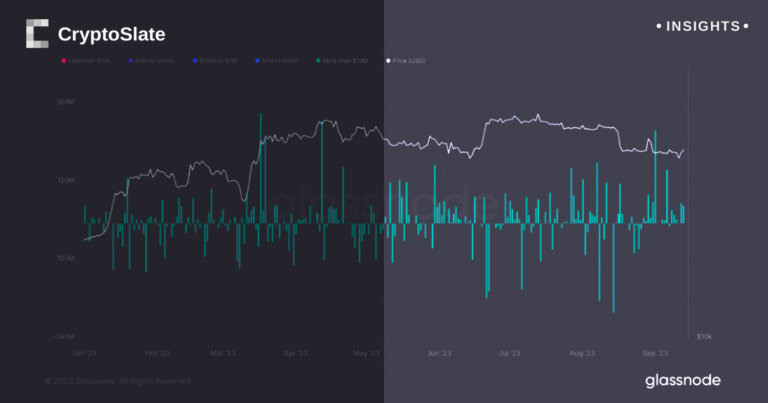Click the red 'Less than $10k' legend dot

[x=64, y=61]
